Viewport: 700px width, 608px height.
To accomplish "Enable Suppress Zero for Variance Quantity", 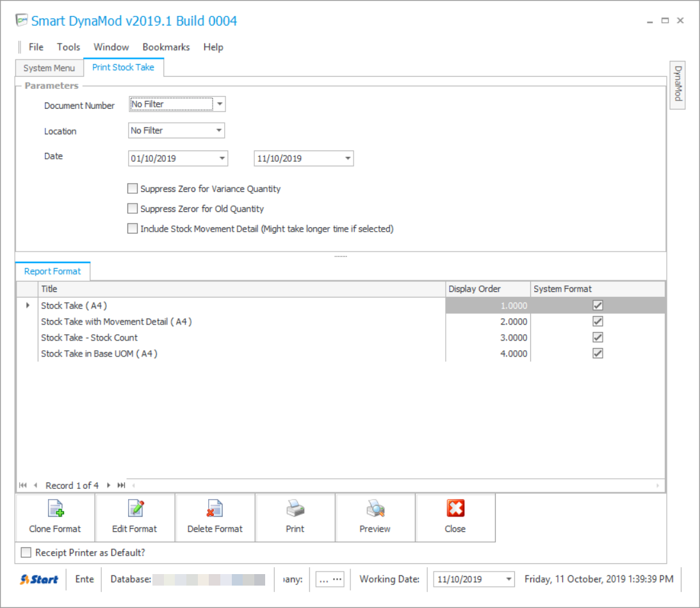I will coord(132,189).
